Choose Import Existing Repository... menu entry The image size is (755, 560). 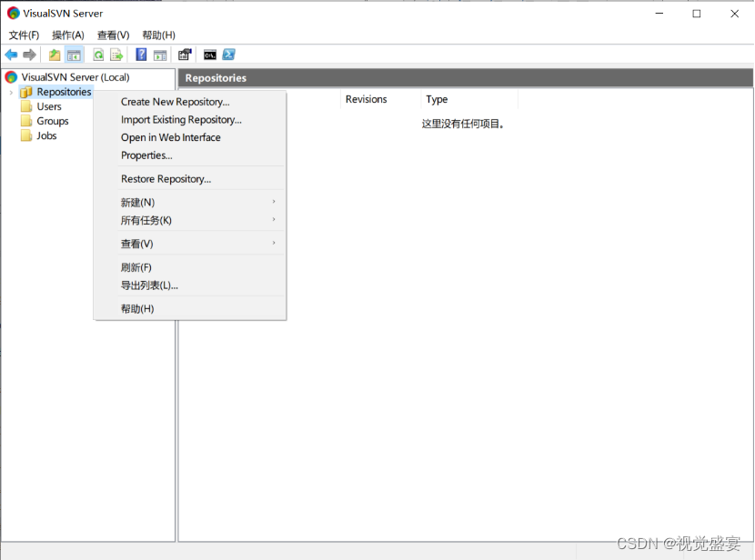pyautogui.click(x=190, y=119)
